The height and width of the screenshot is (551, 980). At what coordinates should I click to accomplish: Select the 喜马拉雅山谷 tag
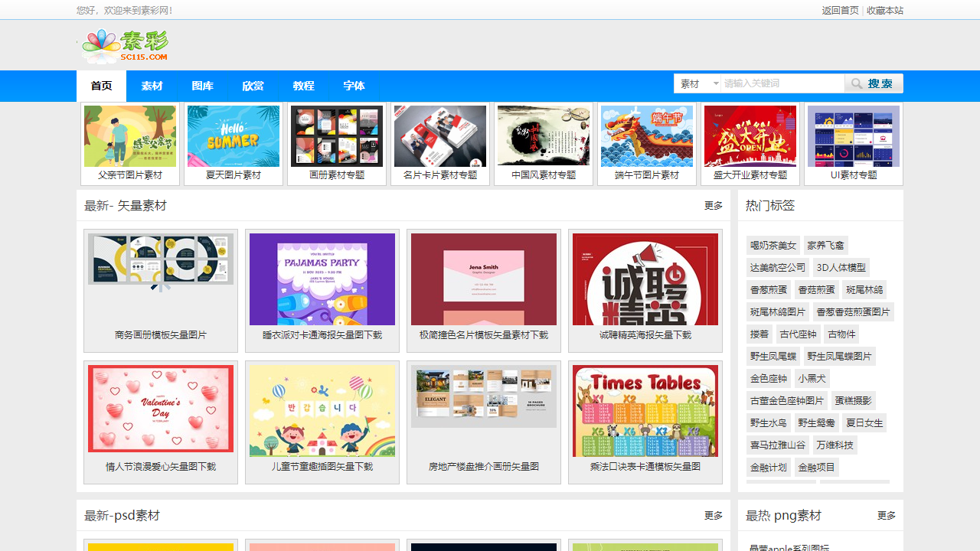778,445
